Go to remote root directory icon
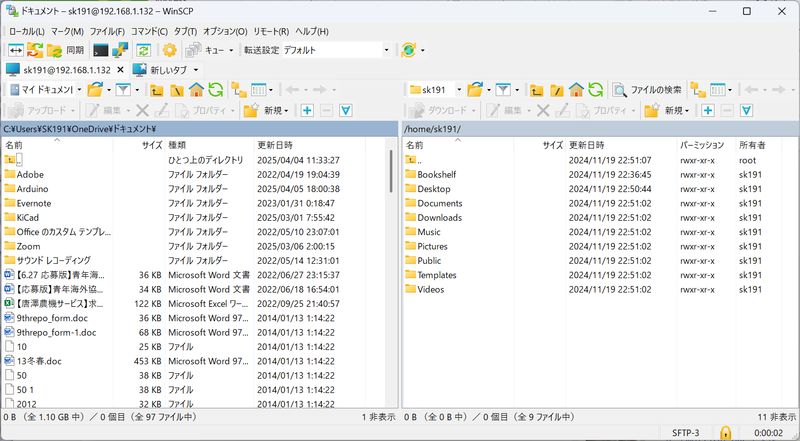 [x=557, y=90]
